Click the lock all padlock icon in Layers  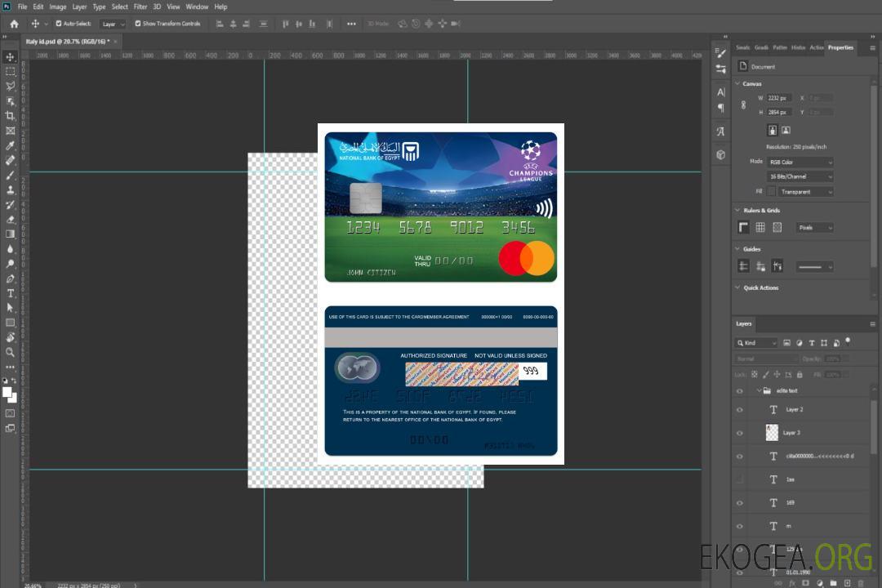click(800, 374)
